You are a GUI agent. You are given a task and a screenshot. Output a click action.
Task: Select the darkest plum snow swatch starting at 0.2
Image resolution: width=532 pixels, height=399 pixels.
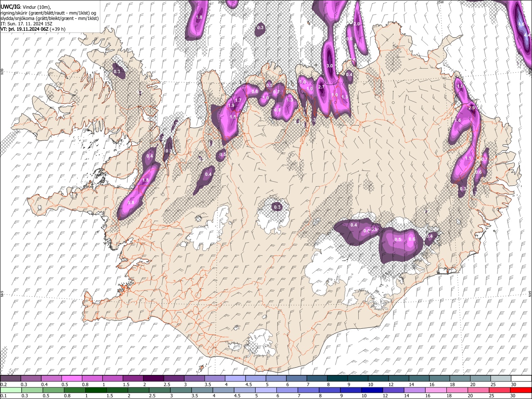pyautogui.click(x=11, y=379)
